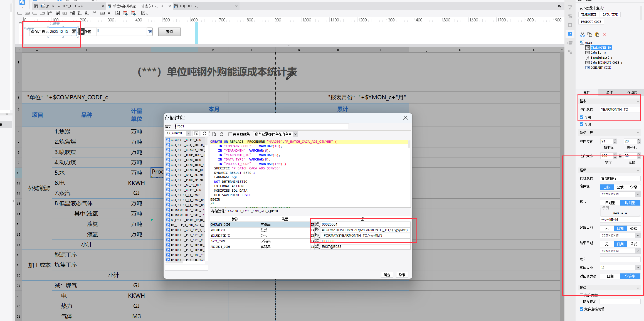644x321 pixels.
Task: Open the 事件 tab in properties panel
Action: tap(609, 92)
